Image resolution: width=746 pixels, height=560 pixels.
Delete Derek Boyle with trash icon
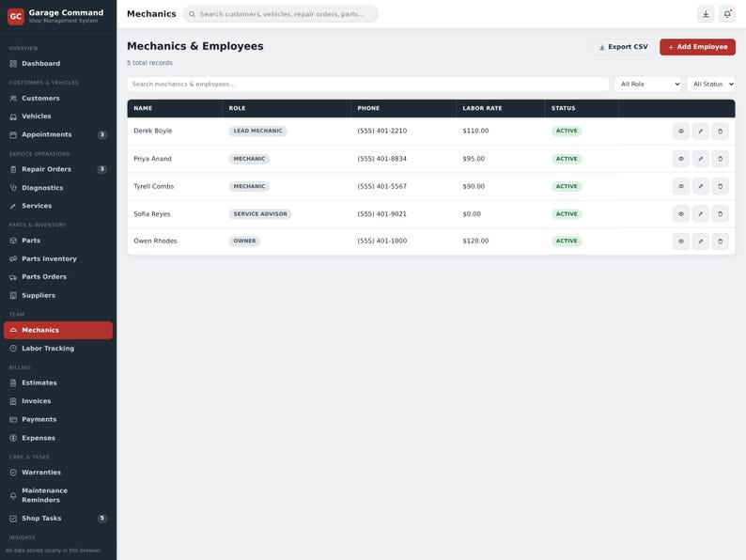(x=720, y=132)
